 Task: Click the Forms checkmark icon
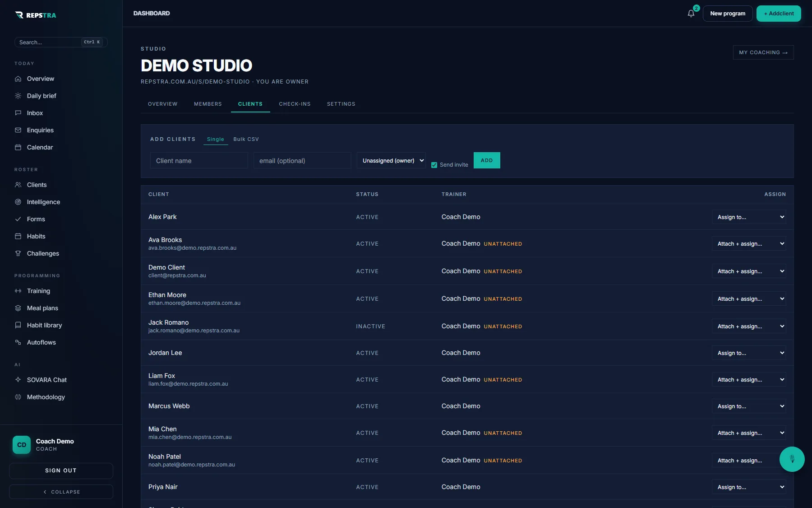pos(18,219)
